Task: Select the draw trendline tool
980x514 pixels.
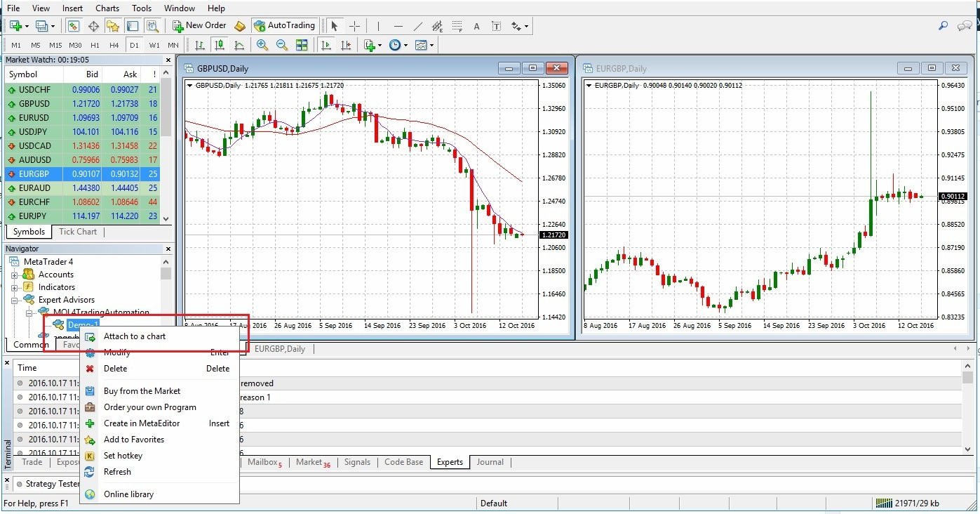Action: click(x=418, y=26)
